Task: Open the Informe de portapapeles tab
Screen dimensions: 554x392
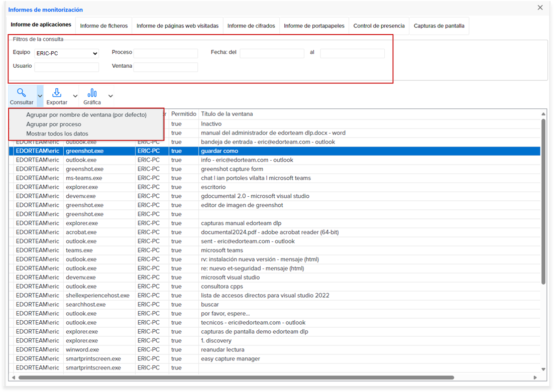Action: pos(314,26)
